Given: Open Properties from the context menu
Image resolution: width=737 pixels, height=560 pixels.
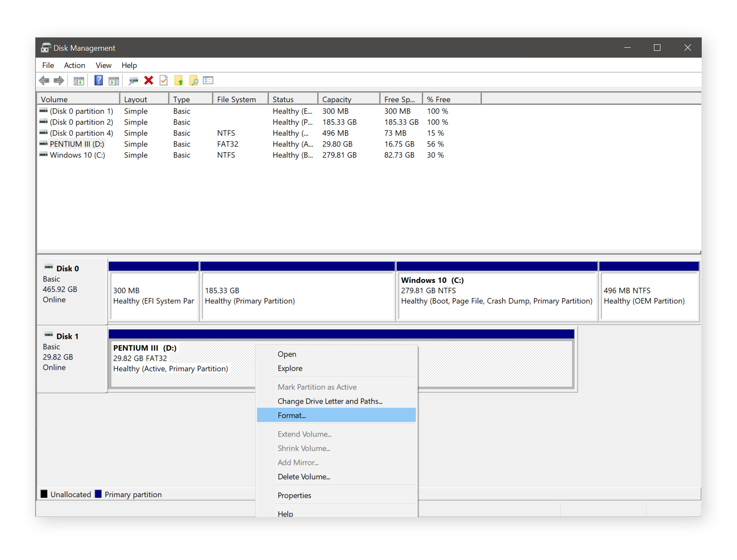Looking at the screenshot, I should (x=294, y=495).
